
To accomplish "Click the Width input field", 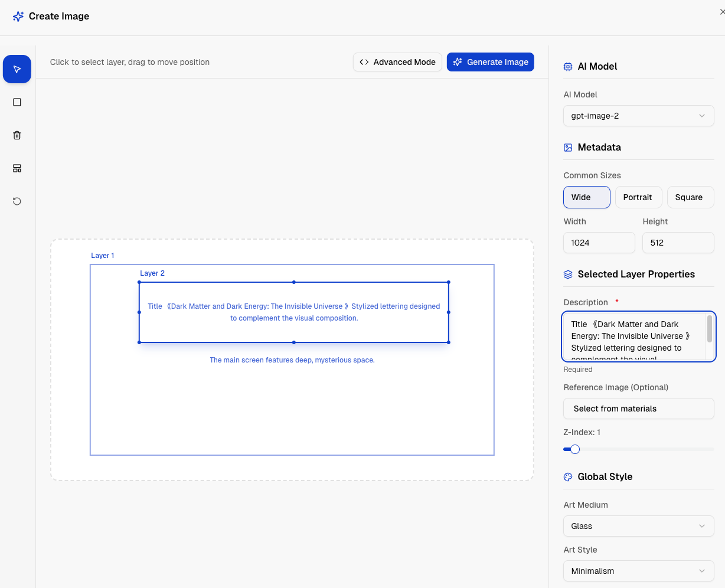I will 599,243.
